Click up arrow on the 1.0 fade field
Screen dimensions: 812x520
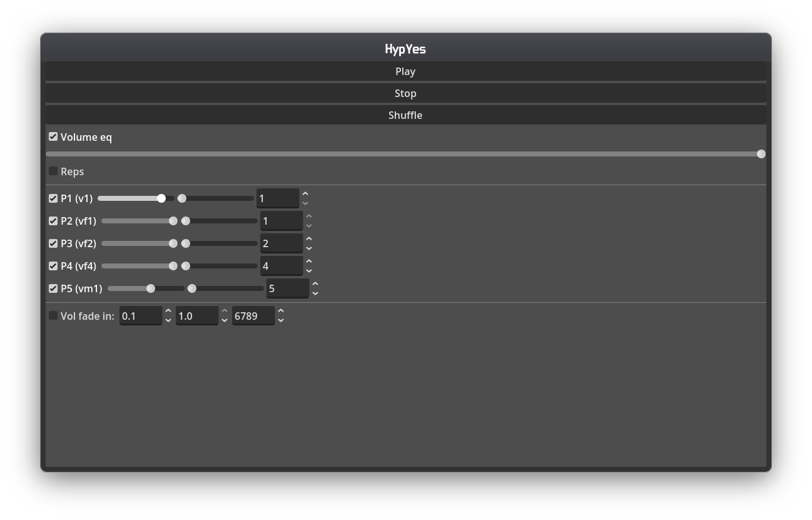pyautogui.click(x=225, y=311)
